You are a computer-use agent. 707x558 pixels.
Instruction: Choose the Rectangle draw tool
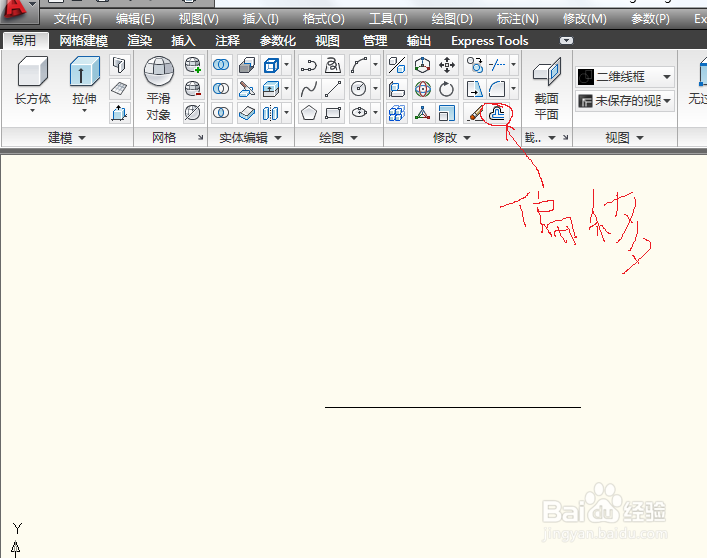[333, 113]
